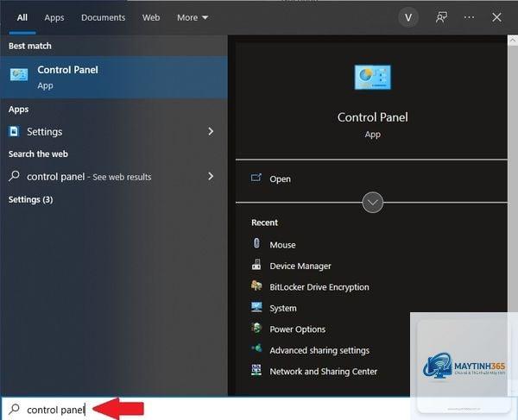Screen dimensions: 518x420
Task: Click the Control Panel icon in Best match
Action: (19, 74)
